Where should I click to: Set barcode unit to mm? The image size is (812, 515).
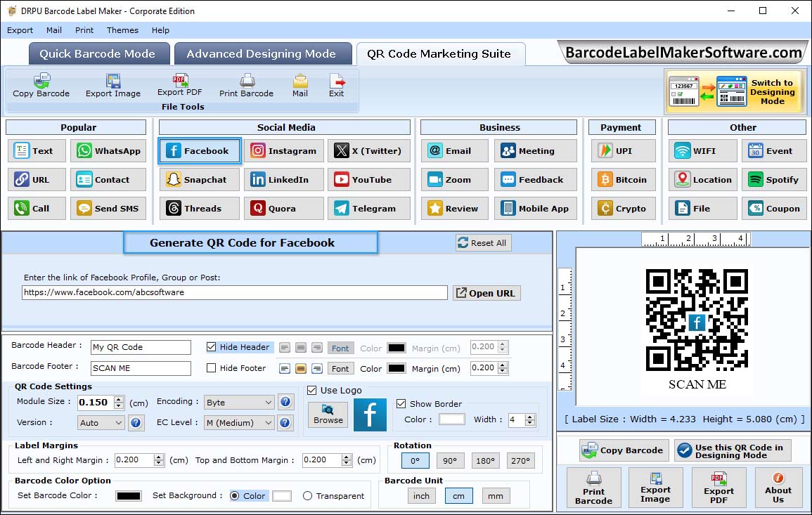pos(496,496)
